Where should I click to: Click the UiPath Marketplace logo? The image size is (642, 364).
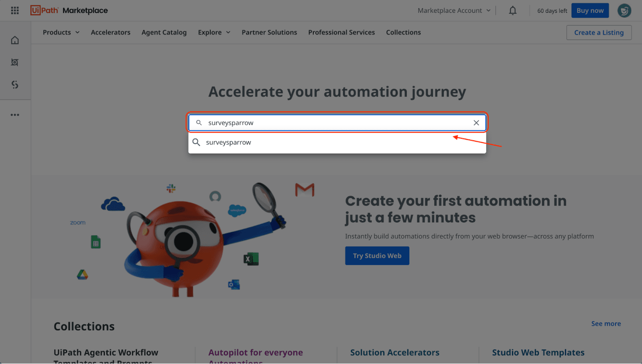69,10
